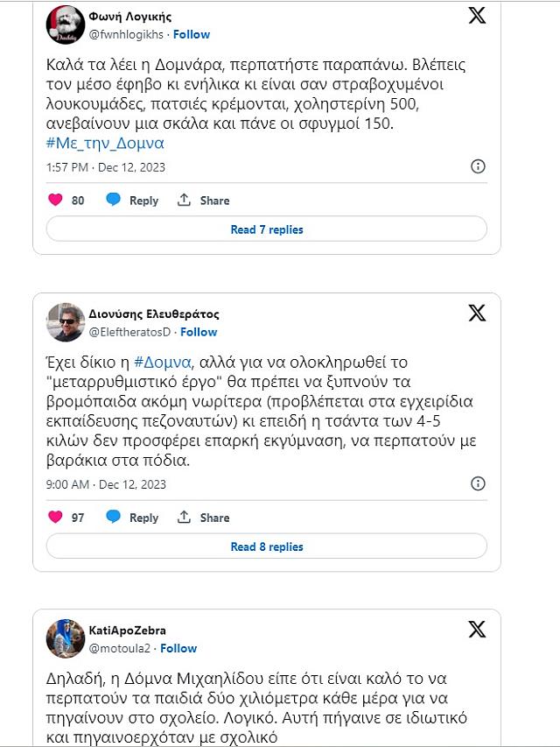Follow @fwnhlogikhs account
This screenshot has width=560, height=747.
coord(192,34)
